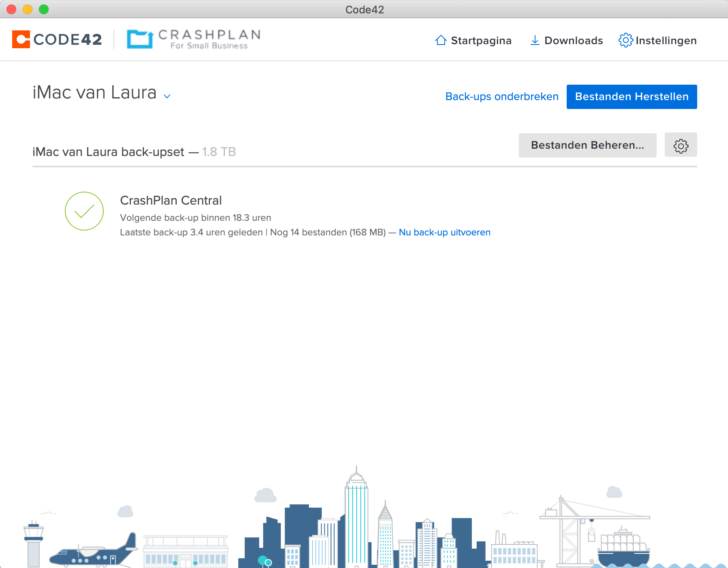The height and width of the screenshot is (568, 728).
Task: Open the Downloads menu item
Action: click(x=573, y=41)
